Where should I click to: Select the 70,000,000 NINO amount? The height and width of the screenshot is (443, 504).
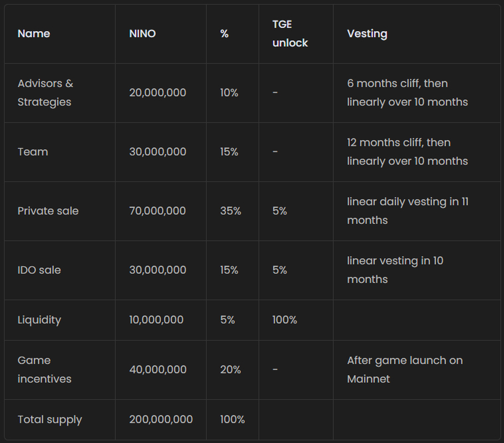(x=157, y=211)
